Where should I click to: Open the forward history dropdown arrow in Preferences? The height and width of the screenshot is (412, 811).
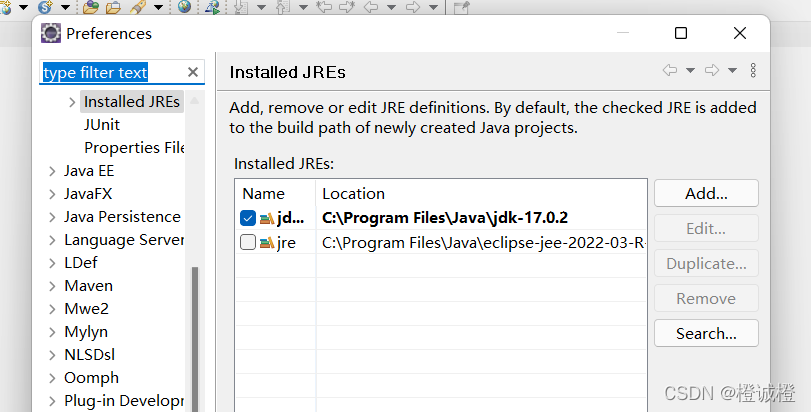(x=732, y=70)
